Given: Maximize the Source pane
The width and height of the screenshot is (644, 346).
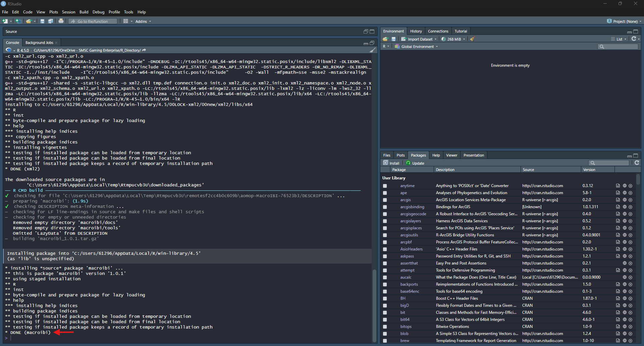Looking at the screenshot, I should tap(372, 32).
